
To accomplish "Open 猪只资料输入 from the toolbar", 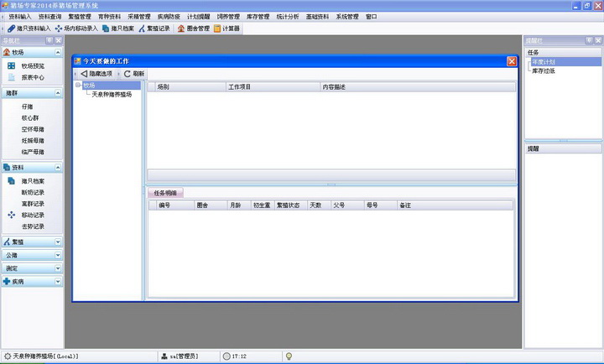I will coord(29,29).
